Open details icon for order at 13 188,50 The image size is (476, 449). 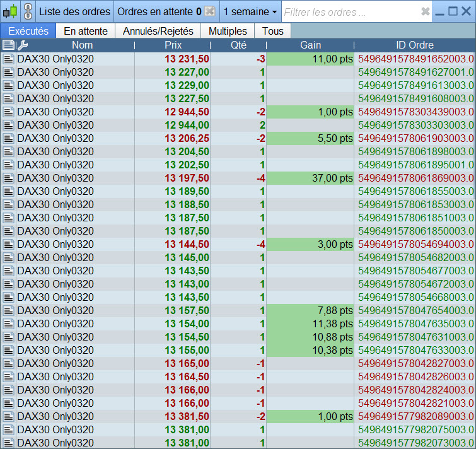[x=8, y=204]
